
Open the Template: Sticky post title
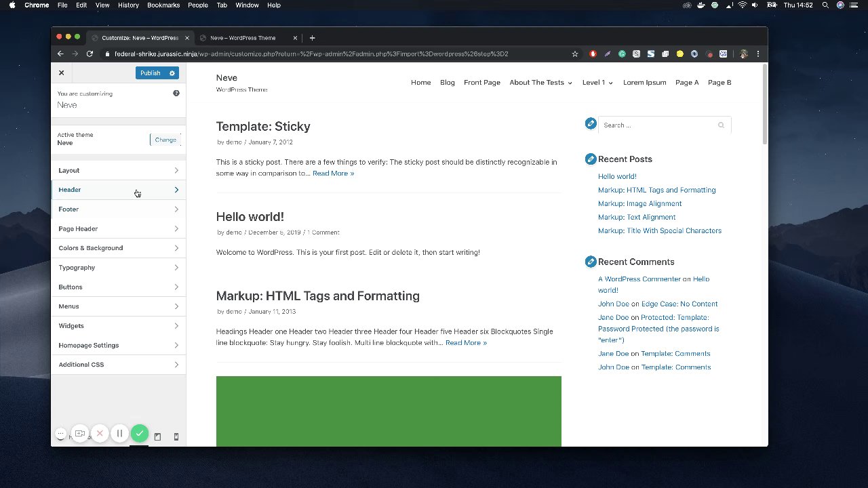(263, 127)
